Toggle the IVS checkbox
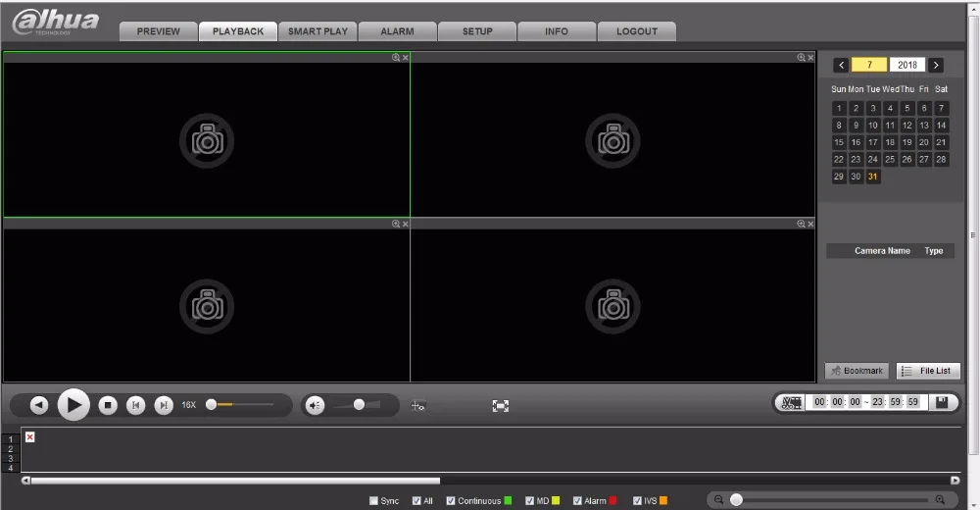The height and width of the screenshot is (510, 980). click(x=638, y=500)
